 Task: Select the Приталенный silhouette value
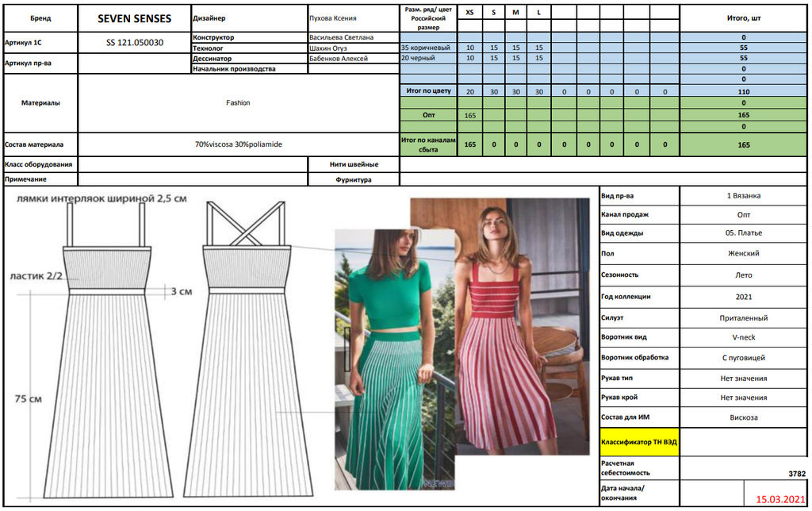tap(744, 317)
